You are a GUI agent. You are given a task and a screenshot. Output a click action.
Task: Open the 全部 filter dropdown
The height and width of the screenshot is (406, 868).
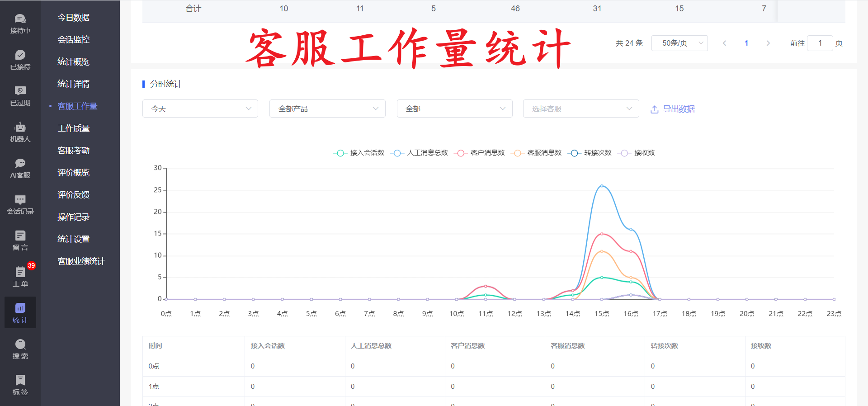click(x=455, y=109)
